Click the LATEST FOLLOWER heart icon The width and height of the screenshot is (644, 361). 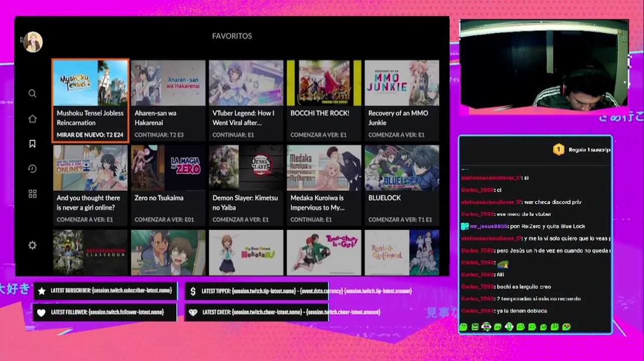(x=42, y=312)
